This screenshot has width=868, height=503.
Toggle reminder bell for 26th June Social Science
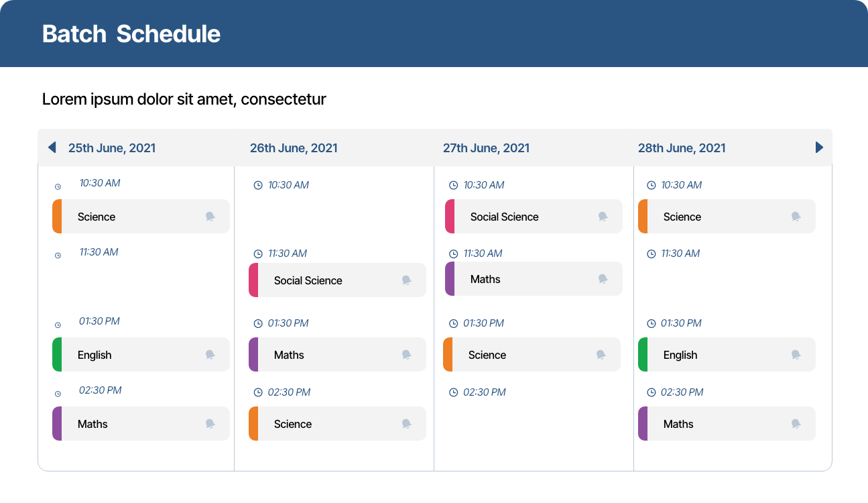click(x=407, y=280)
